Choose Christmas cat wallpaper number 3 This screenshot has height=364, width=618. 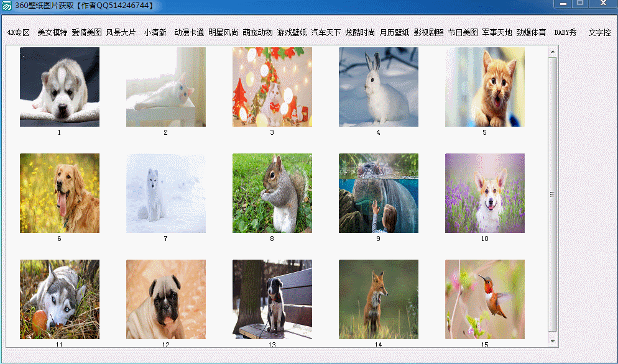(272, 87)
